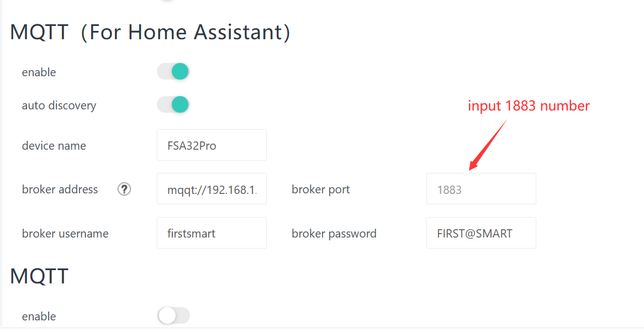Image resolution: width=644 pixels, height=332 pixels.
Task: Click the "auto discovery" label text
Action: pyautogui.click(x=59, y=106)
